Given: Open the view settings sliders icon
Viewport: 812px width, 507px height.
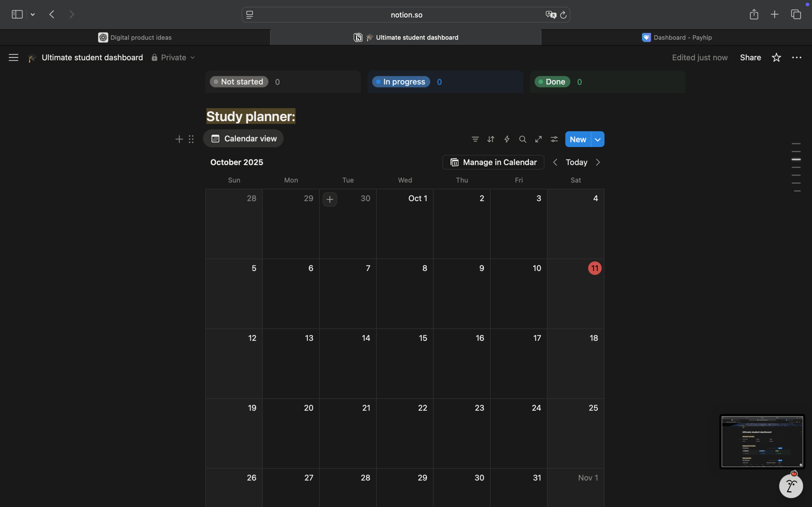Looking at the screenshot, I should coord(554,139).
